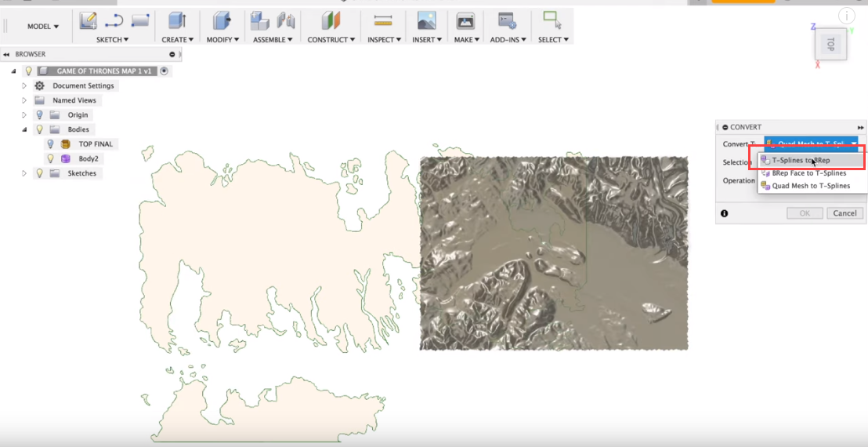Screen dimensions: 868x447
Task: Click double-arrow icon in Convert dialog header
Action: [860, 127]
